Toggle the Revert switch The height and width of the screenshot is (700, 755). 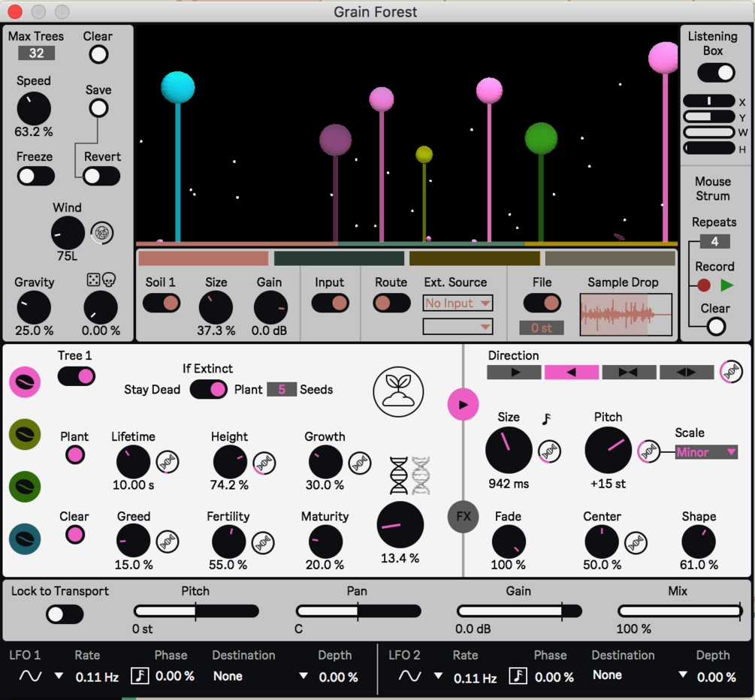pos(101,177)
